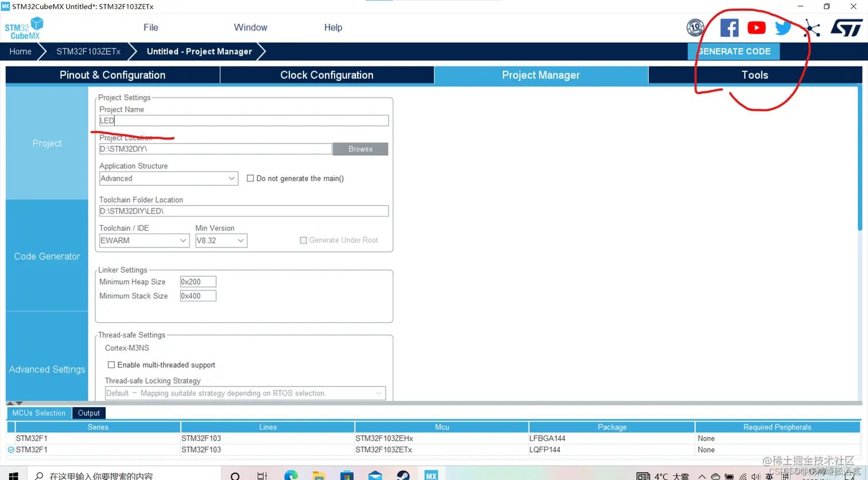Click the STM32F103ZETx breadcrumb
This screenshot has width=868, height=480.
pyautogui.click(x=88, y=51)
